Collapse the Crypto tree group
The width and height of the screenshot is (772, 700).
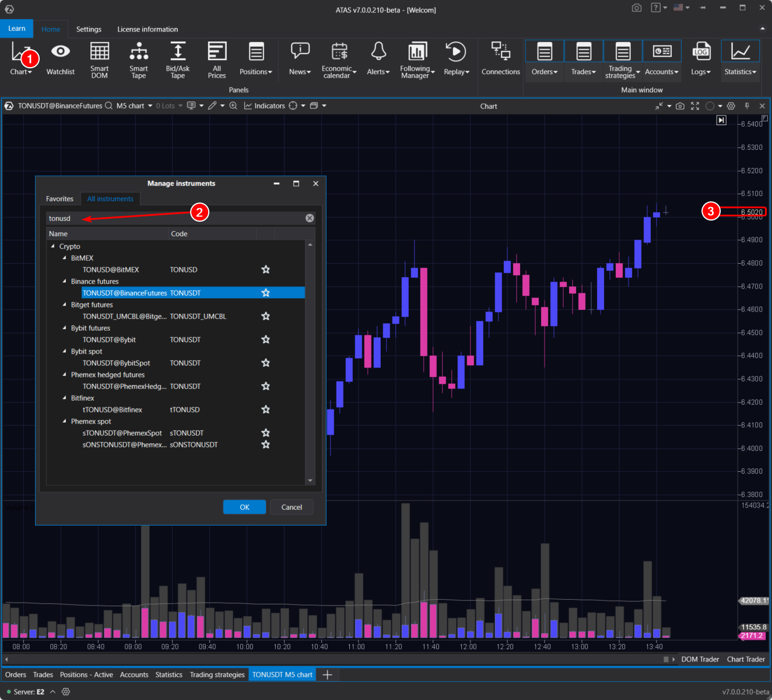coord(53,246)
